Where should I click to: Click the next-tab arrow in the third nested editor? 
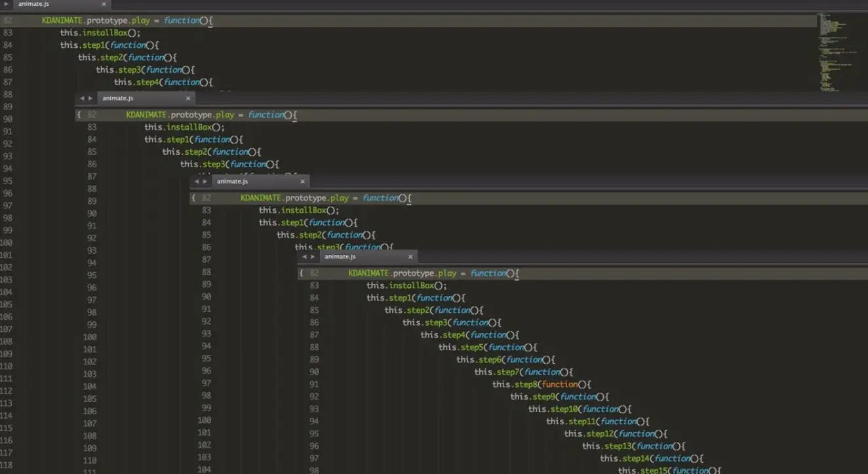tap(205, 181)
